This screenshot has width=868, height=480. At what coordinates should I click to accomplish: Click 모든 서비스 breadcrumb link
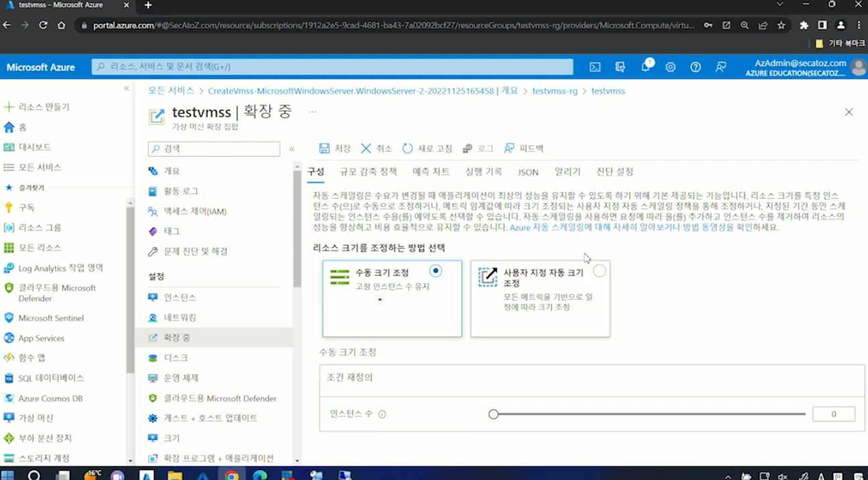coord(171,90)
